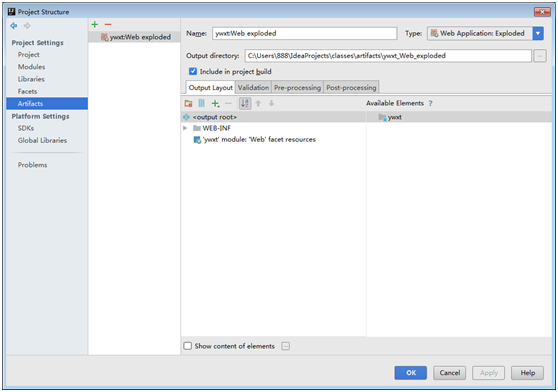This screenshot has height=392, width=558.
Task: Click the artifact Name input field
Action: [x=305, y=33]
